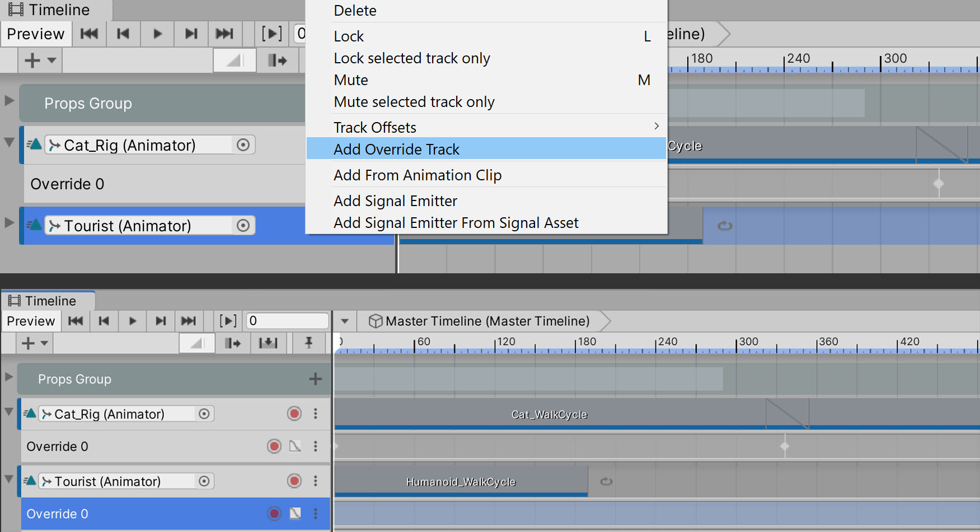Toggle record on lower Tourist track
980x532 pixels.
[294, 480]
